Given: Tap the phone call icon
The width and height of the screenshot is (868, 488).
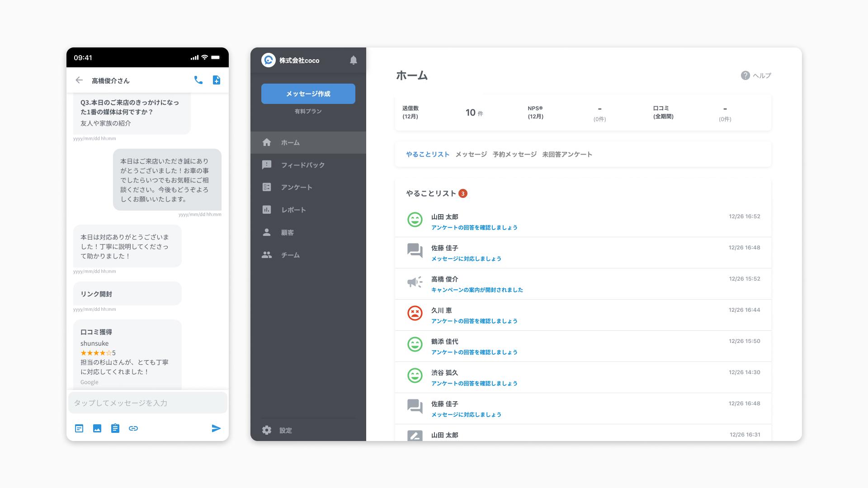Looking at the screenshot, I should [198, 80].
